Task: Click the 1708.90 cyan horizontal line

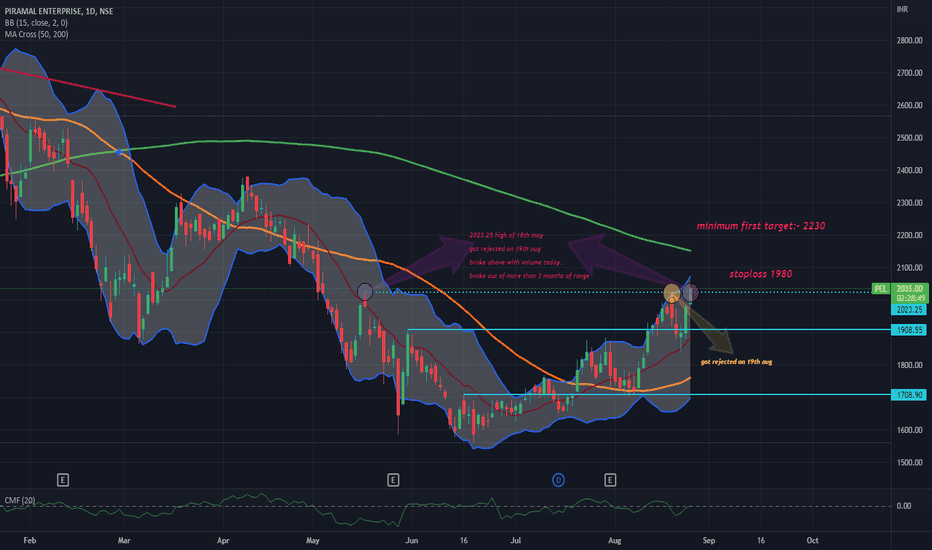Action: (x=676, y=395)
